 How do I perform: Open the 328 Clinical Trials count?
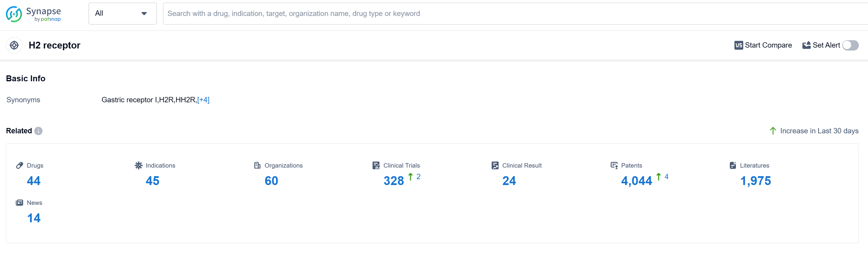(394, 181)
